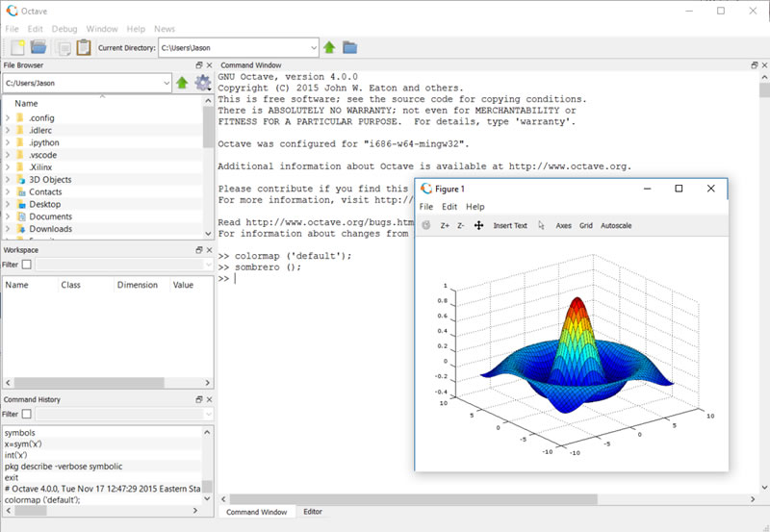Undock the Workspace panel
The height and width of the screenshot is (532, 770).
pyautogui.click(x=199, y=250)
